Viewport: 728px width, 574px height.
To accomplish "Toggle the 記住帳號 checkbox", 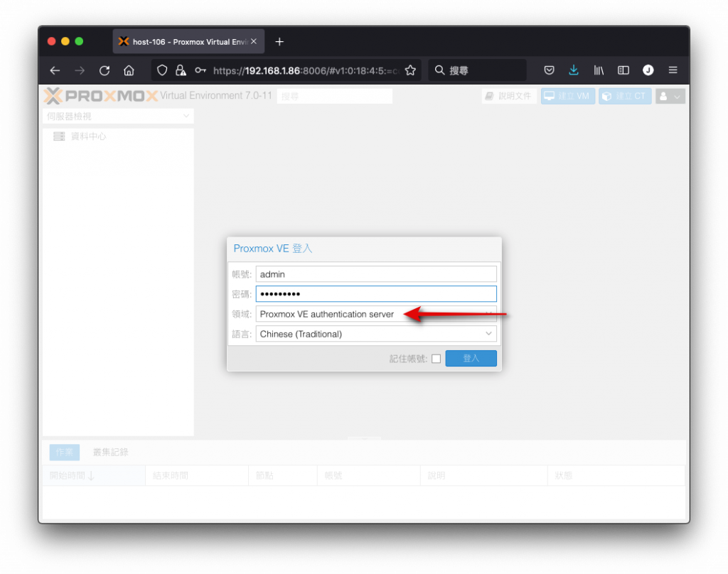I will (436, 359).
